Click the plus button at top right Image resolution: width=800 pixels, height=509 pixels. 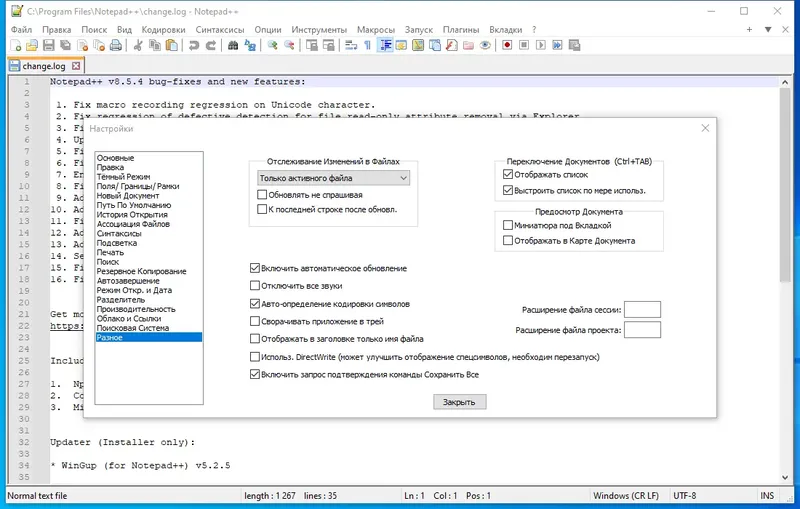point(749,30)
